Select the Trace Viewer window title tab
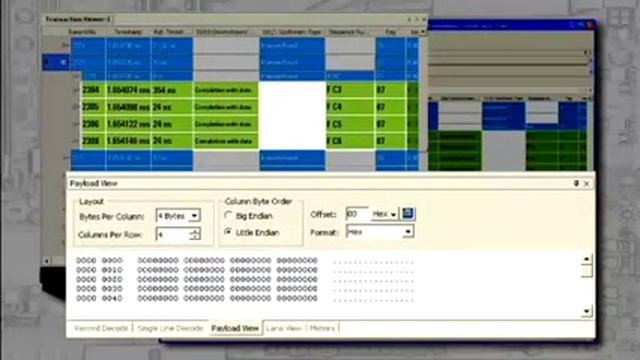The image size is (640, 360). click(x=78, y=19)
